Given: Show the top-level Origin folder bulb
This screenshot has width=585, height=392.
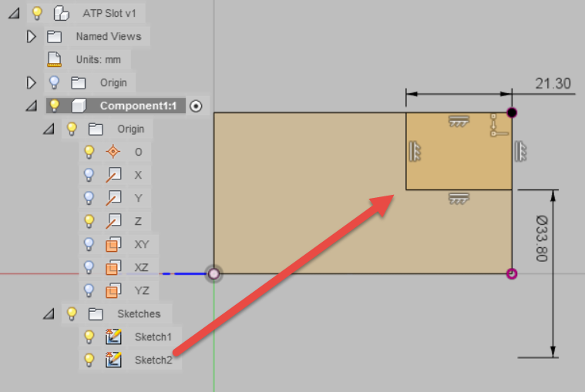Looking at the screenshot, I should 55,82.
